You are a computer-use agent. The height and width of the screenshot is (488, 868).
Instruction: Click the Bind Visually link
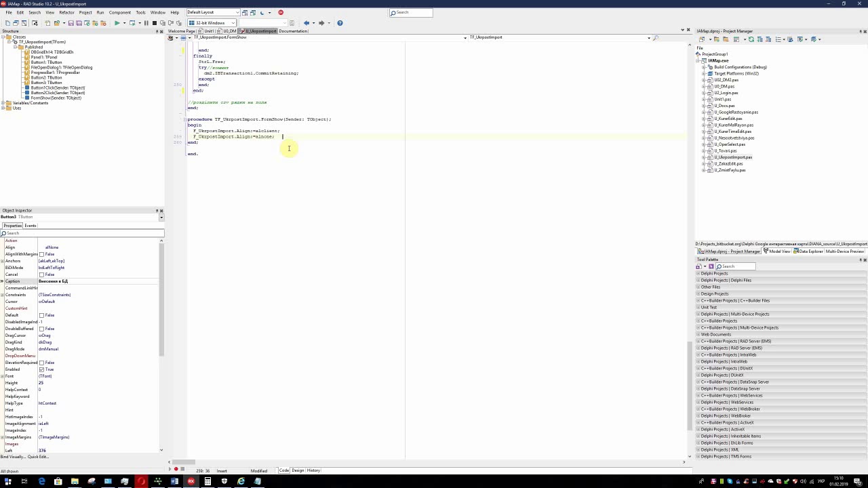tap(13, 457)
